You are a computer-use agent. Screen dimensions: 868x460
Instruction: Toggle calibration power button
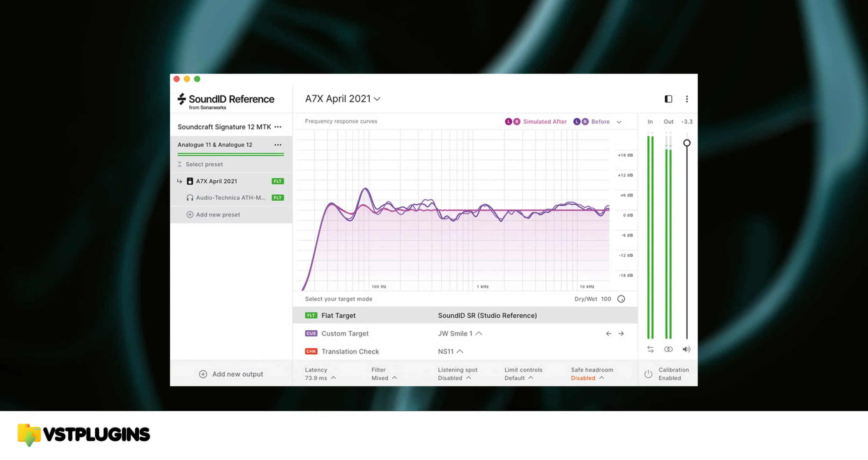648,374
